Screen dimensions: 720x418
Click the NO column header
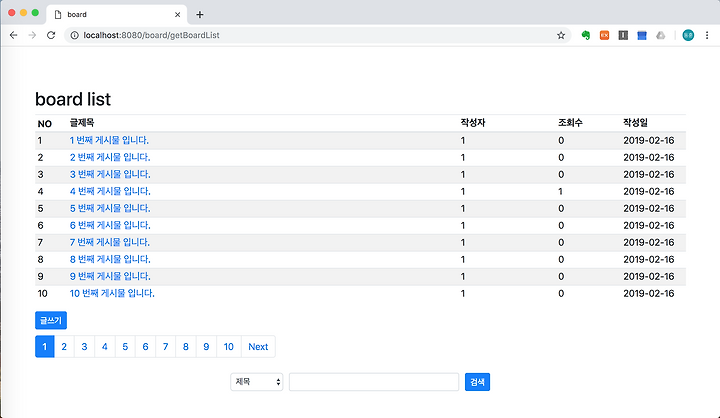[45, 124]
